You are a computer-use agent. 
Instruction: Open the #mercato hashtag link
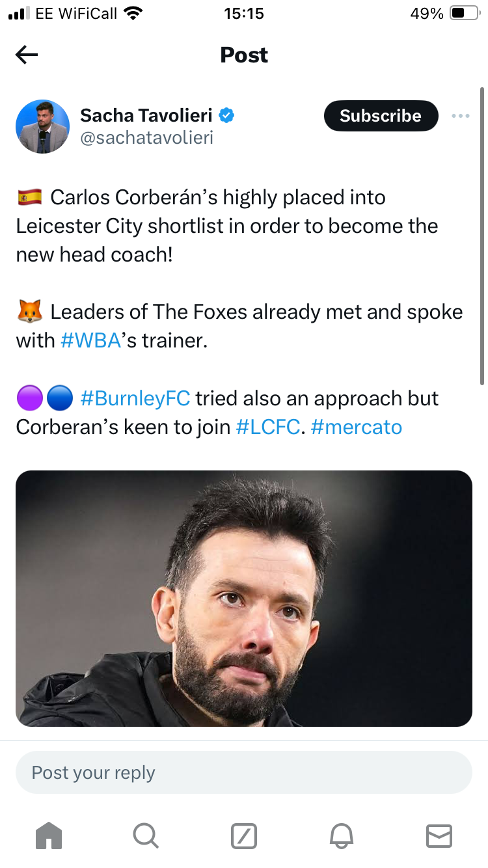[x=357, y=427]
